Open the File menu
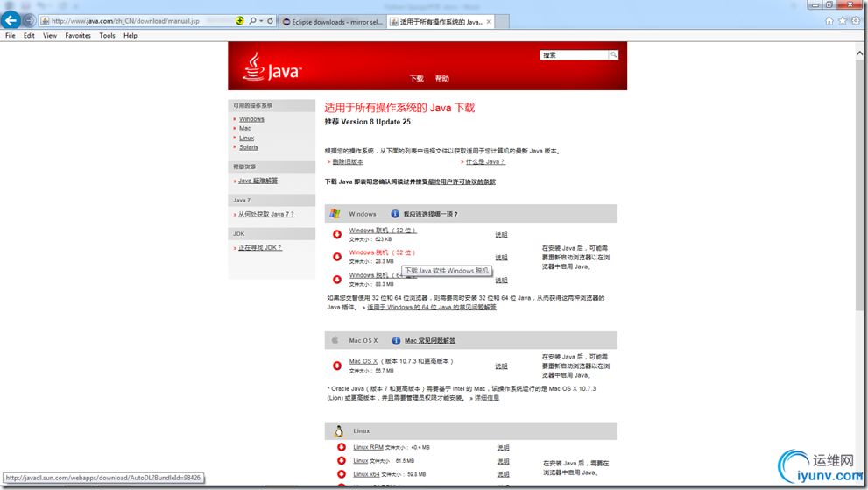868x490 pixels. [11, 35]
